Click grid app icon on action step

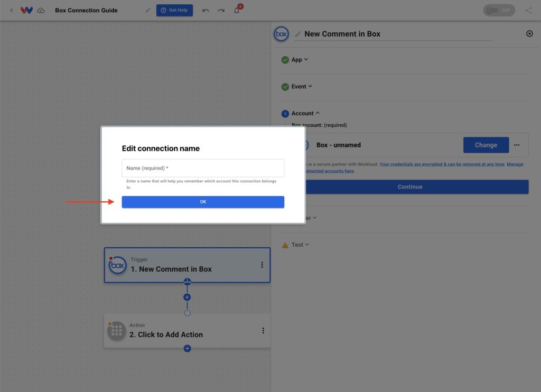tap(116, 331)
